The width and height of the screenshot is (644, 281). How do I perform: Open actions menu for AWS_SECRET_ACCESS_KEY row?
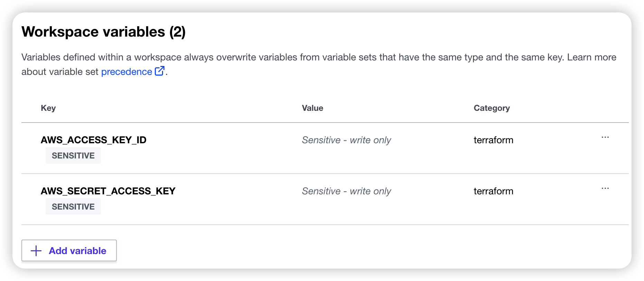[x=605, y=188]
